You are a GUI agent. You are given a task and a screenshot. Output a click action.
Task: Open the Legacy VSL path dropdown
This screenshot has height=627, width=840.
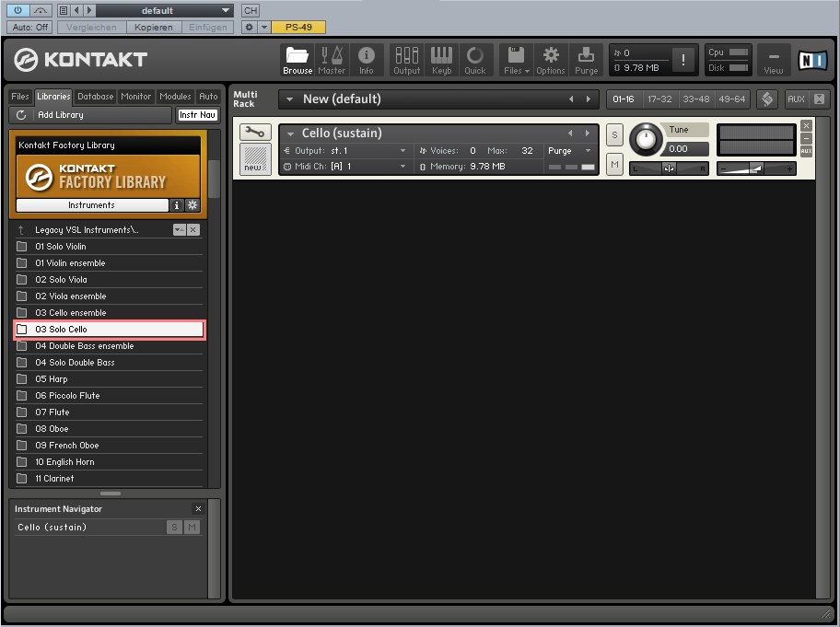click(x=179, y=229)
